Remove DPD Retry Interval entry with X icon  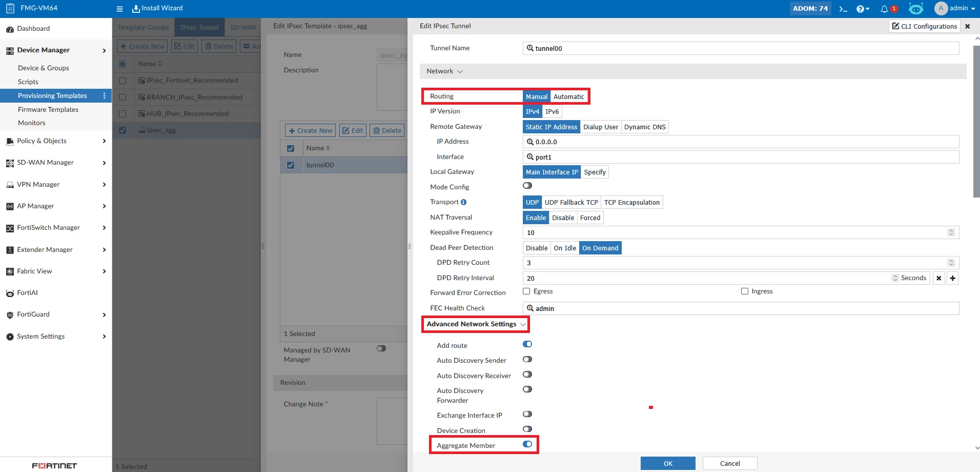(x=938, y=278)
